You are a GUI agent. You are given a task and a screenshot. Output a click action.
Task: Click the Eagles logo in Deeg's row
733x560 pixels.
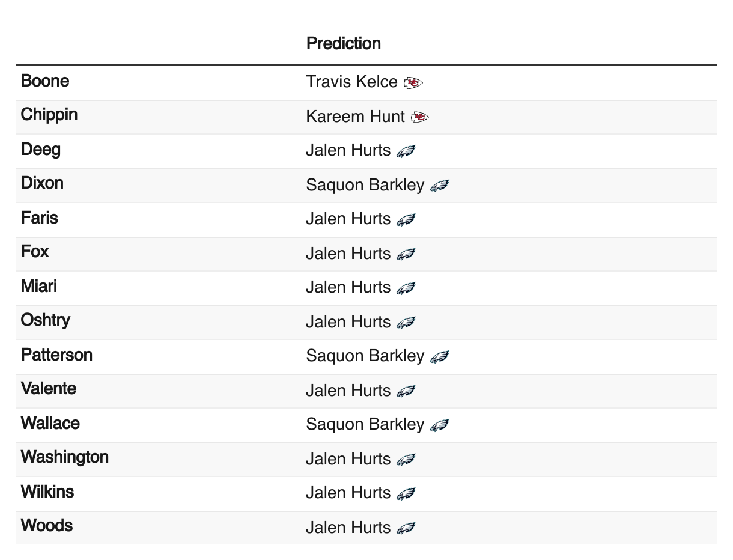pyautogui.click(x=406, y=151)
